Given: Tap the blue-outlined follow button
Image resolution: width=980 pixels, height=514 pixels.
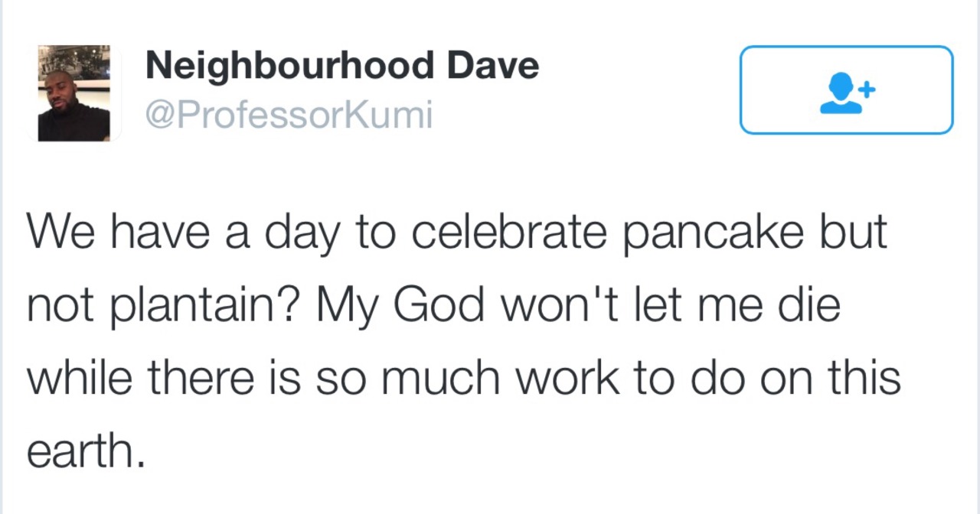Looking at the screenshot, I should point(846,90).
